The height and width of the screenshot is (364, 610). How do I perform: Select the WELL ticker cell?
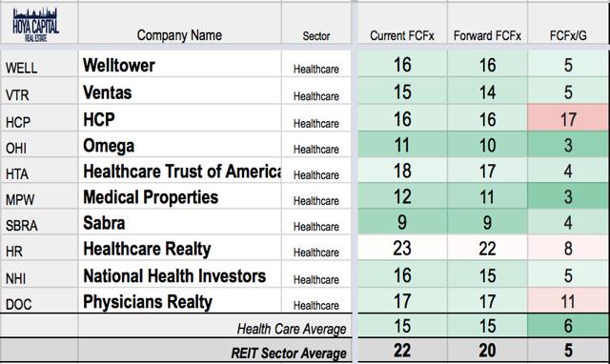click(x=39, y=65)
